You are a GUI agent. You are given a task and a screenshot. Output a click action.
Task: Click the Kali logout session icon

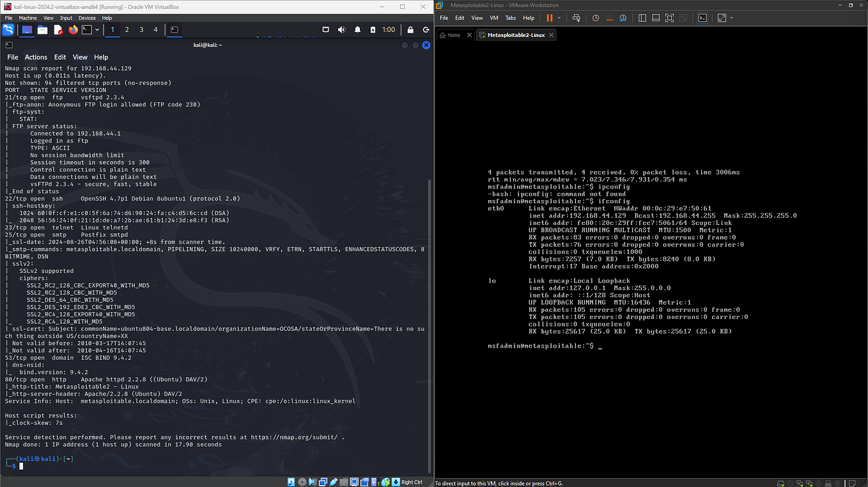pyautogui.click(x=426, y=29)
